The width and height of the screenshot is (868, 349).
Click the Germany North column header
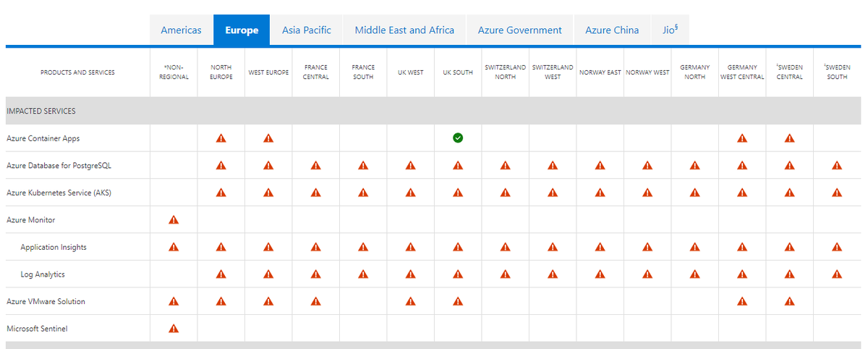[695, 72]
